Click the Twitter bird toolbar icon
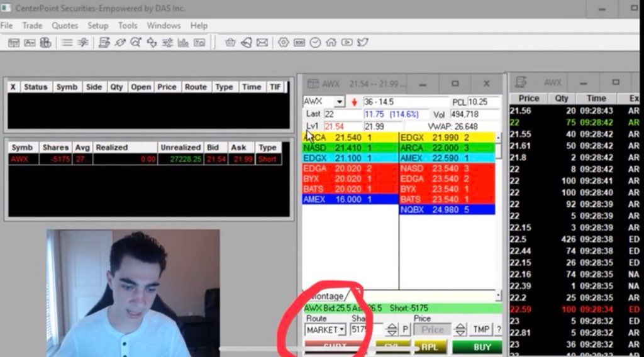This screenshot has width=644, height=357. click(x=363, y=43)
